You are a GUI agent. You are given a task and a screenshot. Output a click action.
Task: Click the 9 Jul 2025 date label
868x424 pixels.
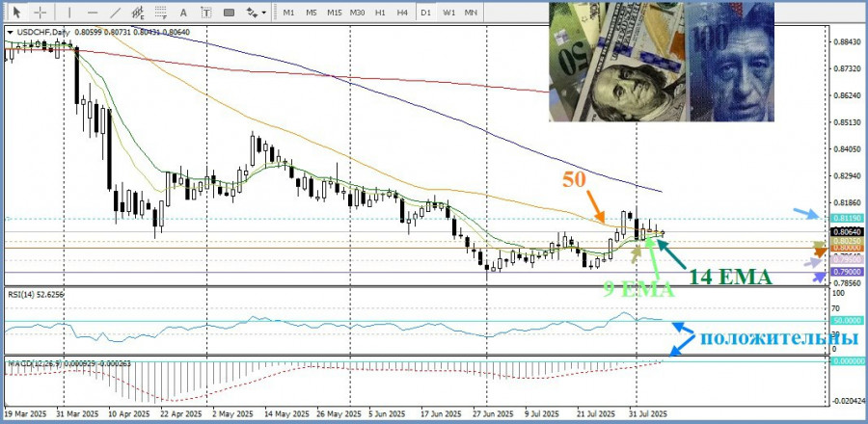click(x=541, y=413)
